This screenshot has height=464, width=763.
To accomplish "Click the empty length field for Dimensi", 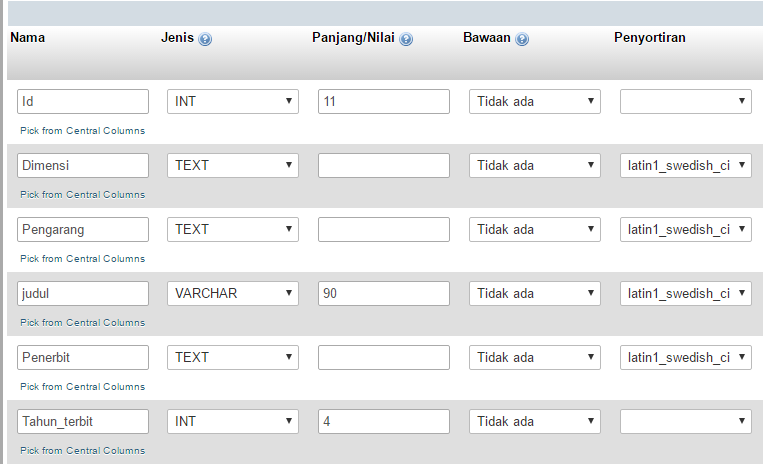I will point(384,165).
